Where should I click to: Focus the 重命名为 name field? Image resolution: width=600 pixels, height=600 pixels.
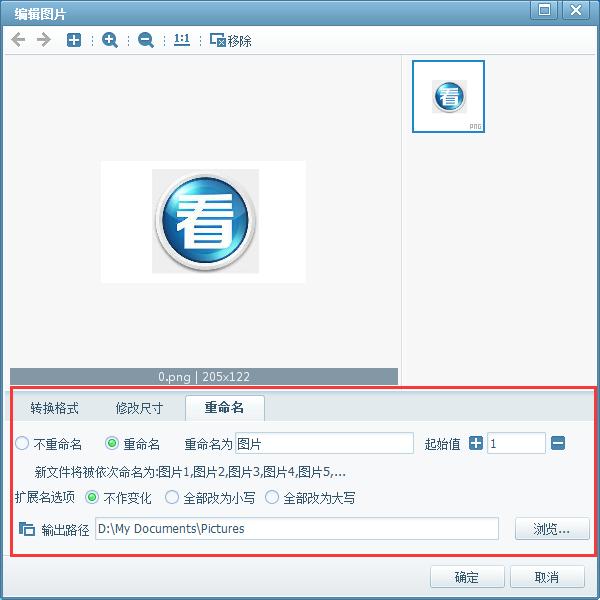(x=324, y=443)
